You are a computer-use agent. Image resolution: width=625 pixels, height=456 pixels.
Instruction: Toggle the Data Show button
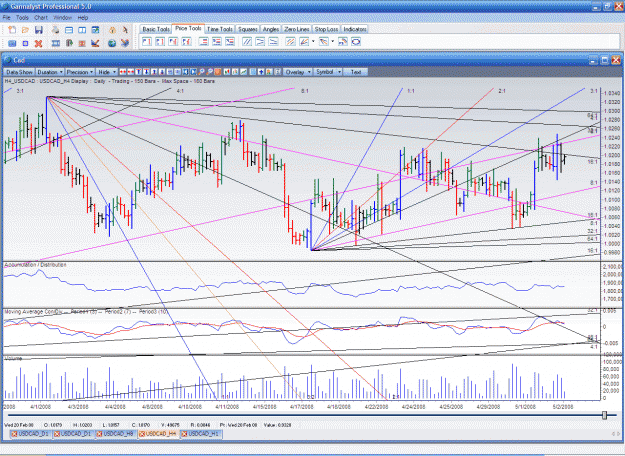(19, 72)
